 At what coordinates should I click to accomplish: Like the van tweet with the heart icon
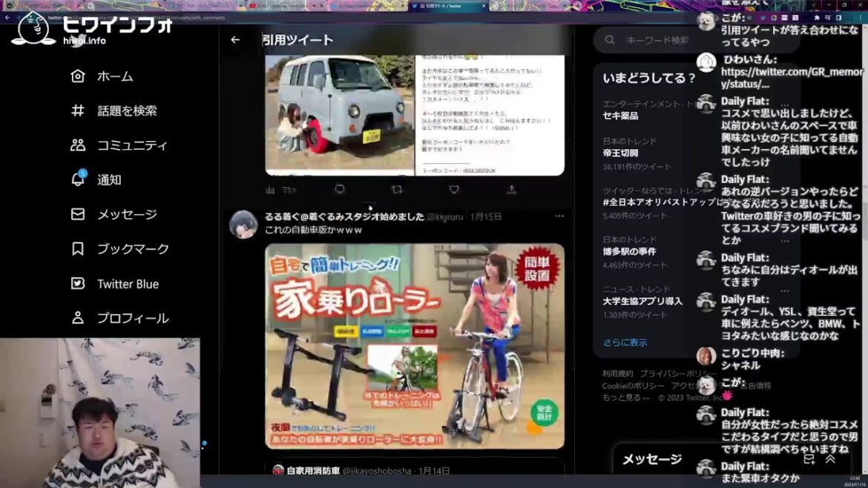point(454,190)
